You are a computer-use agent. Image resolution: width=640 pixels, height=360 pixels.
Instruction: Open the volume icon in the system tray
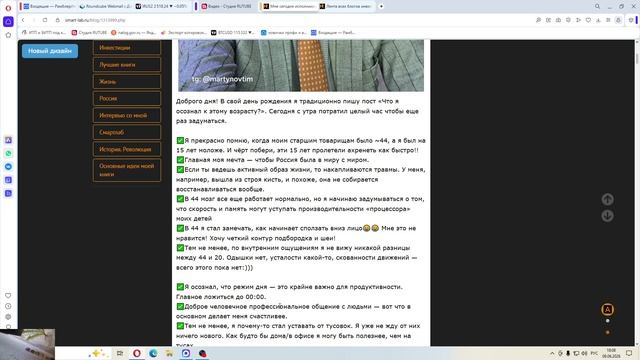click(x=584, y=353)
